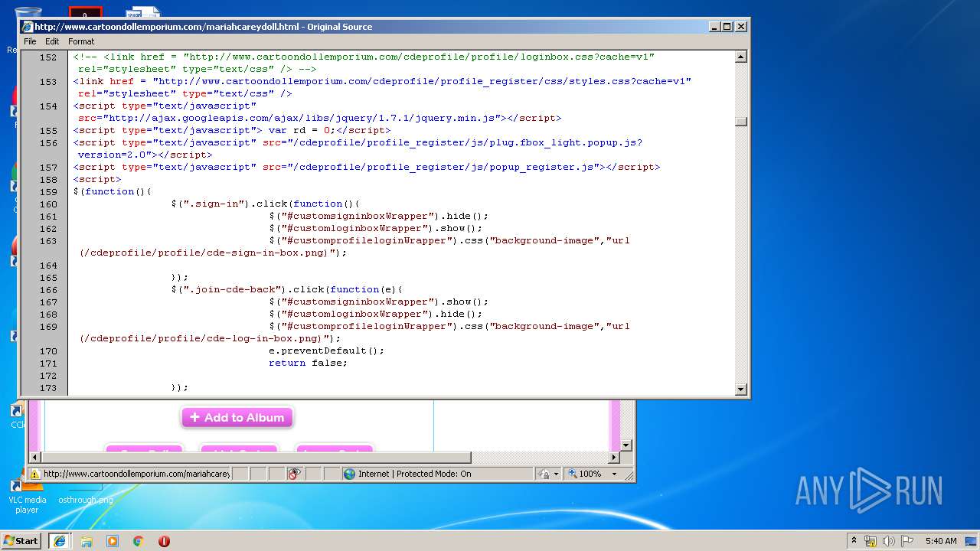The image size is (980, 551).
Task: Minimize the Original Source window
Action: tap(714, 27)
